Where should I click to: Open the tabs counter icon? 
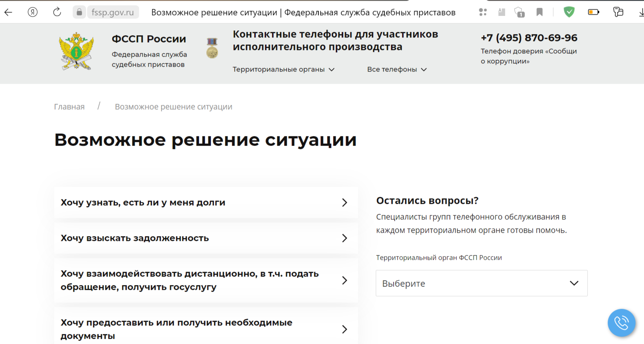click(x=520, y=13)
